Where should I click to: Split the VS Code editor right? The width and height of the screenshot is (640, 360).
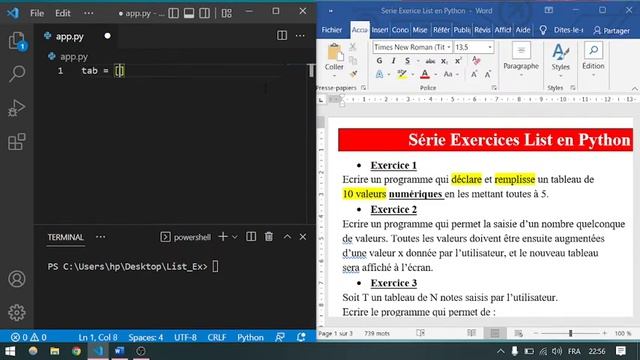(282, 36)
